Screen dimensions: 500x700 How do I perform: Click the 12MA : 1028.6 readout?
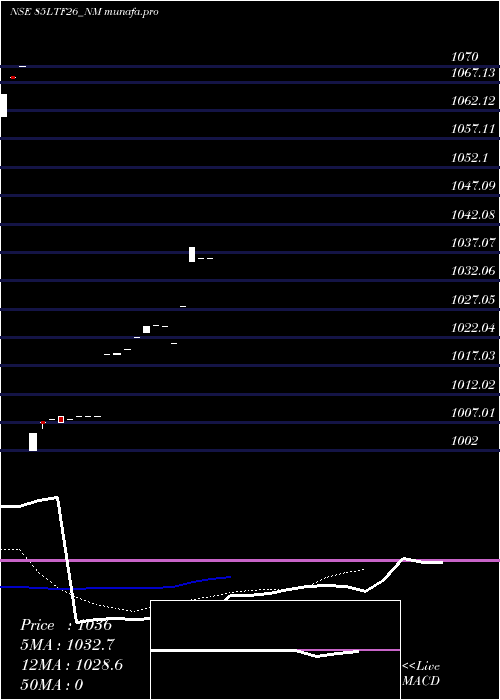click(x=72, y=665)
